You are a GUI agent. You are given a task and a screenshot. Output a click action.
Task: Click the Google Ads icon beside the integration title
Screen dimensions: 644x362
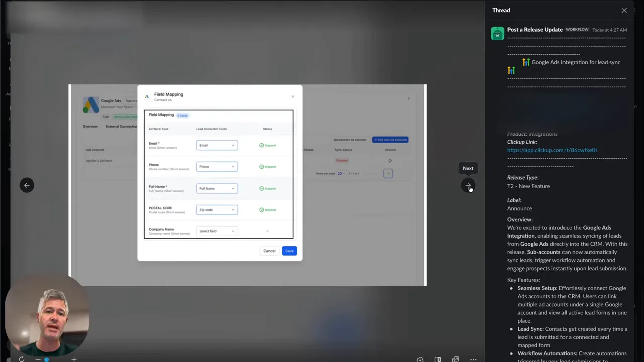click(526, 62)
